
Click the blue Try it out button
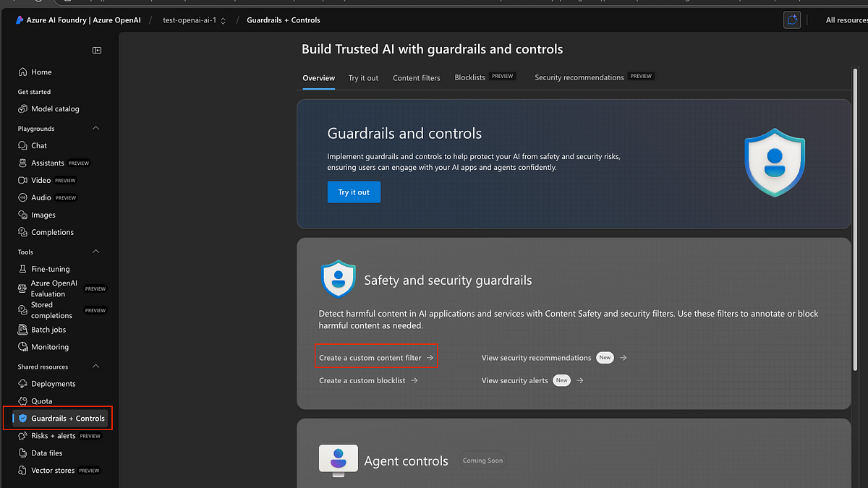(x=354, y=192)
